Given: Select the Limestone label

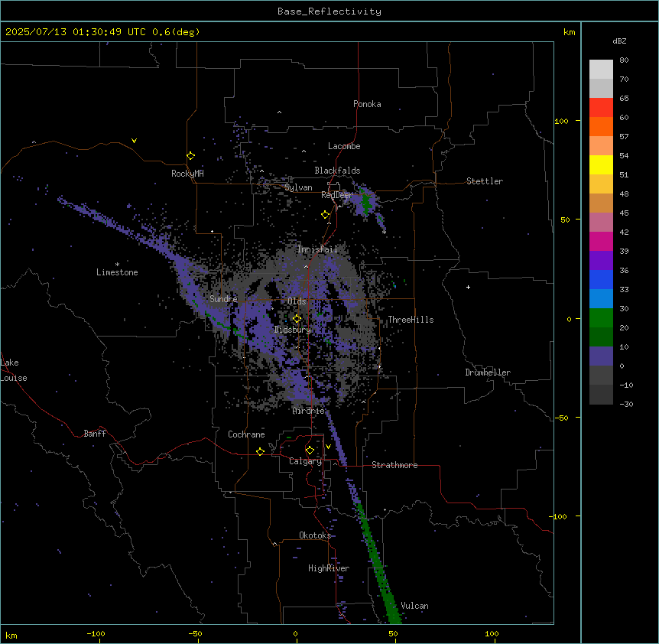Looking at the screenshot, I should [117, 272].
